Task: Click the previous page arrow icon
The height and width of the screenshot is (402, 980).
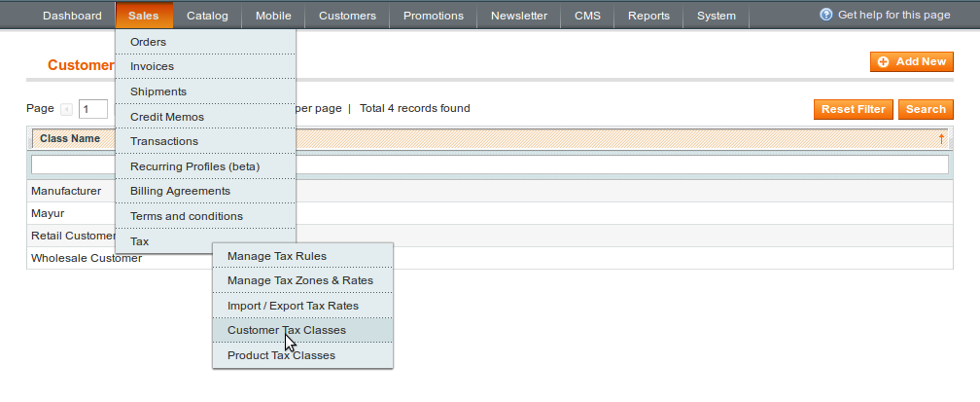Action: point(66,110)
